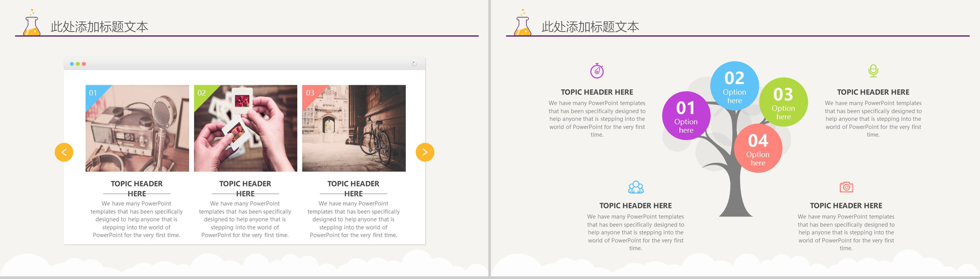Click the purple stopwatch icon
Viewport: 980px width, 279px height.
click(597, 71)
